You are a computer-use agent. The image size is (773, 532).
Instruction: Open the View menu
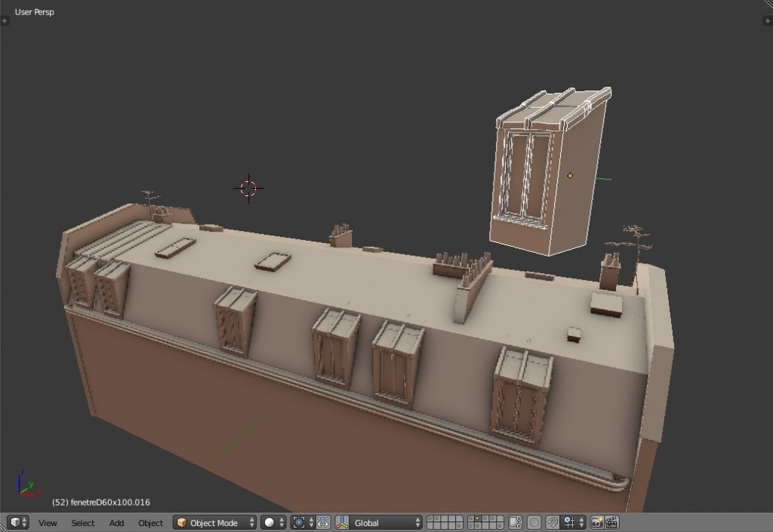pyautogui.click(x=48, y=522)
